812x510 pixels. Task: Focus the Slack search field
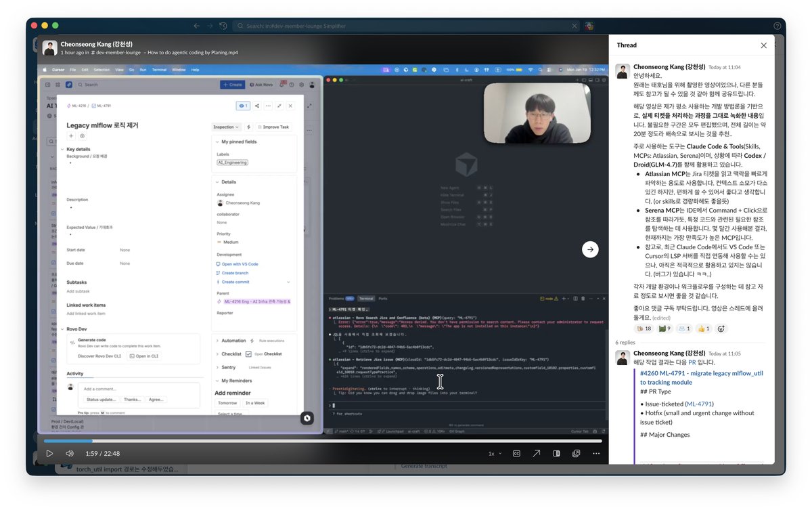[406, 26]
